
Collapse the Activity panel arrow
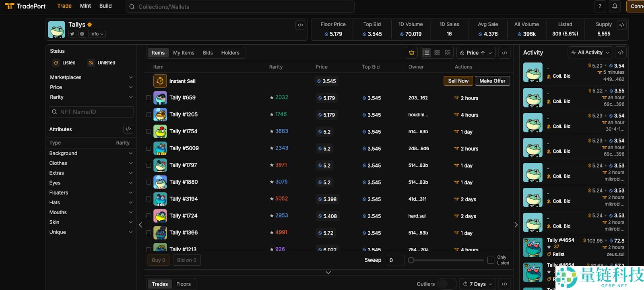pos(516,225)
